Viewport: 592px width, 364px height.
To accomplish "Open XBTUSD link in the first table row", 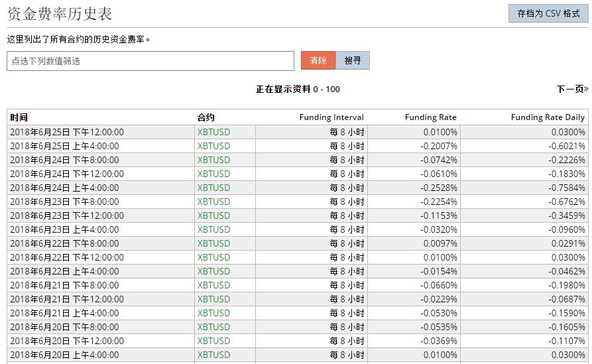I will 213,132.
